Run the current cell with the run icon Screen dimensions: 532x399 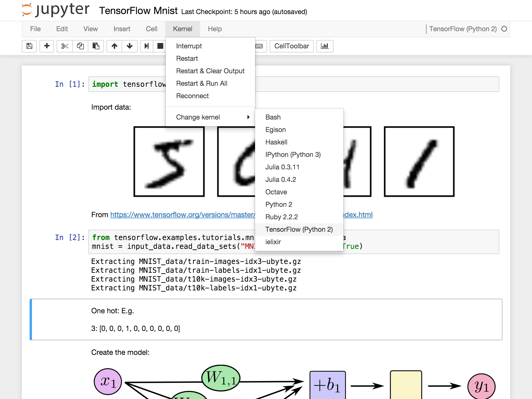tap(147, 46)
